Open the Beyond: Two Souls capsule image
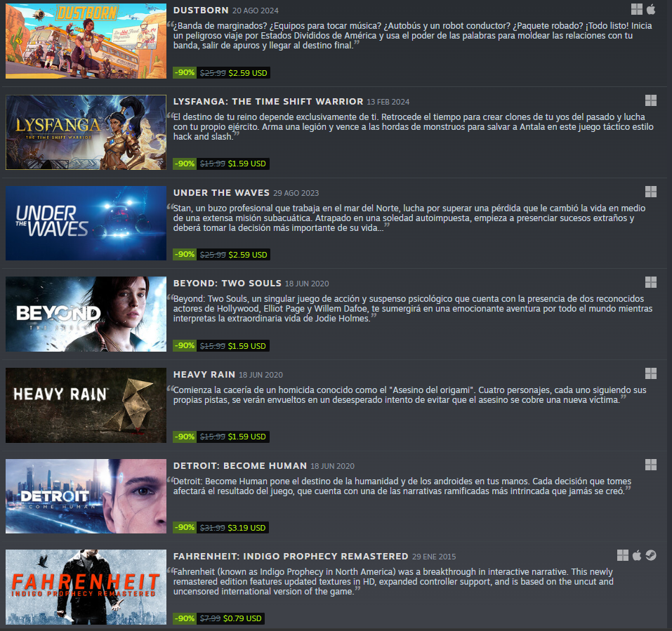The width and height of the screenshot is (672, 631). (86, 314)
